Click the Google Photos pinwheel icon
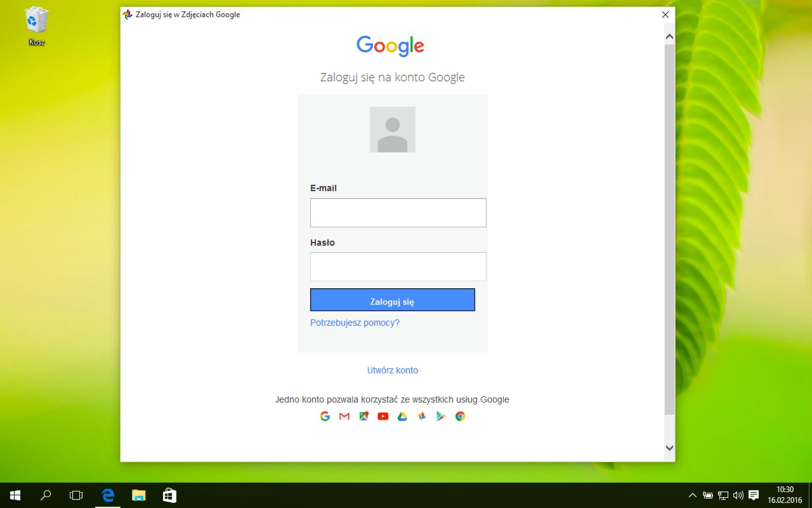The width and height of the screenshot is (812, 508). coord(422,416)
